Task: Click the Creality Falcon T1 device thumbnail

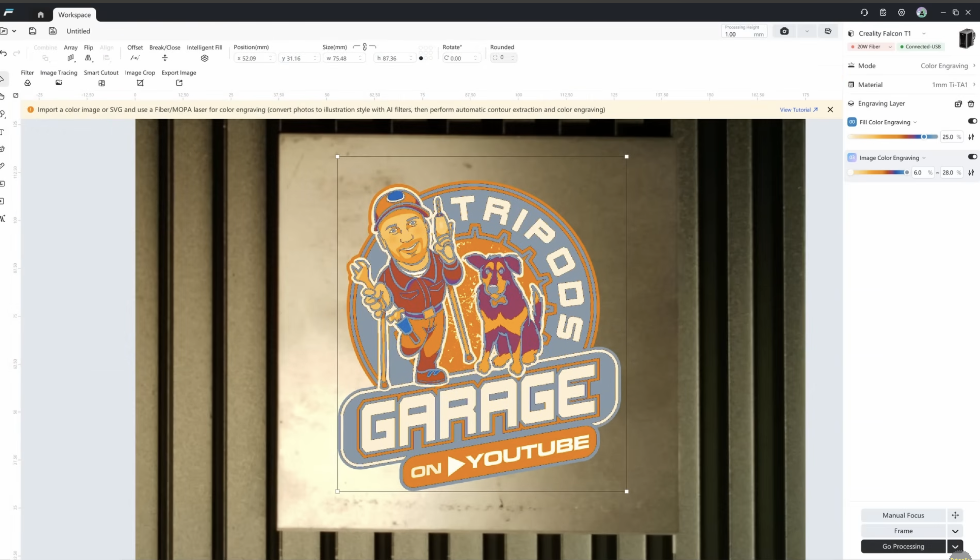Action: [967, 38]
